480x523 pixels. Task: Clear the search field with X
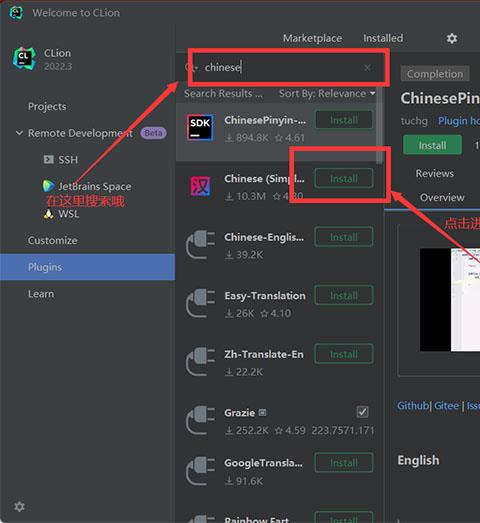(367, 68)
